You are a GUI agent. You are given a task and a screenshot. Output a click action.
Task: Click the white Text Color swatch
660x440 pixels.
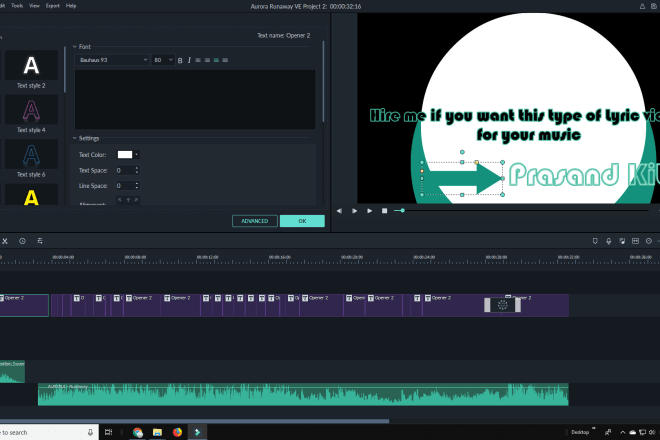tap(125, 155)
